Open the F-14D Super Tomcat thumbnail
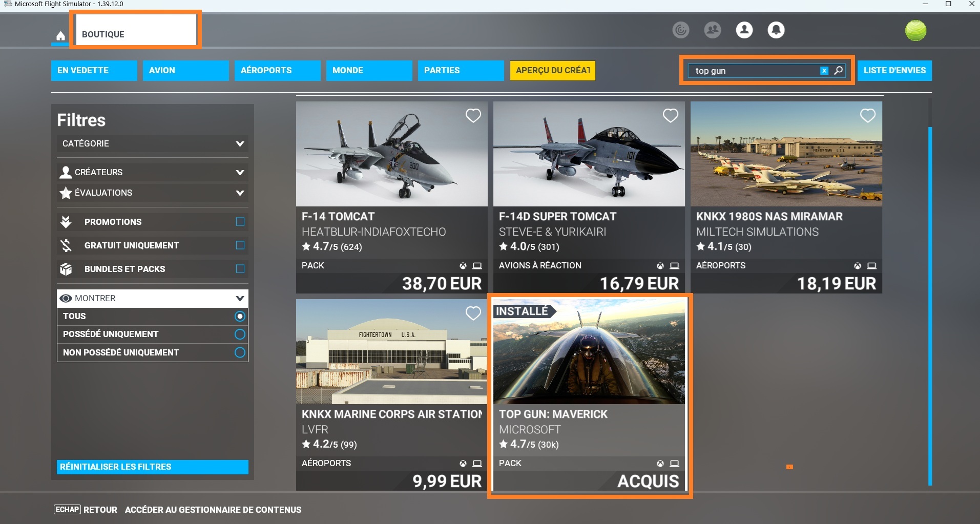This screenshot has width=980, height=524. coord(589,154)
